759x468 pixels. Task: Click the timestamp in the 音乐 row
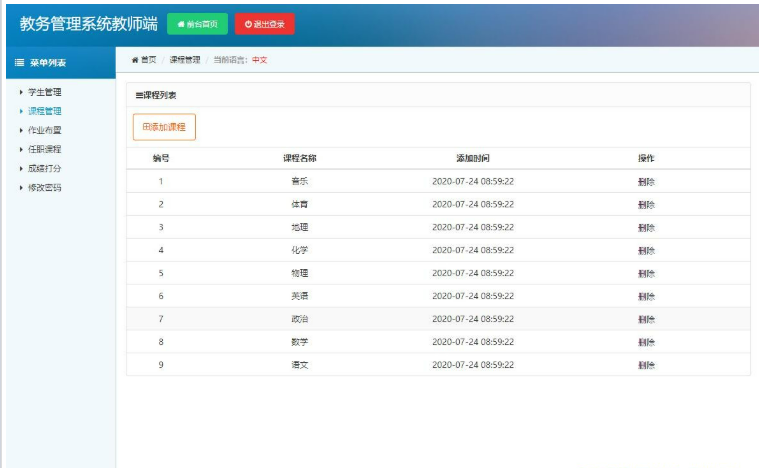[x=473, y=181]
